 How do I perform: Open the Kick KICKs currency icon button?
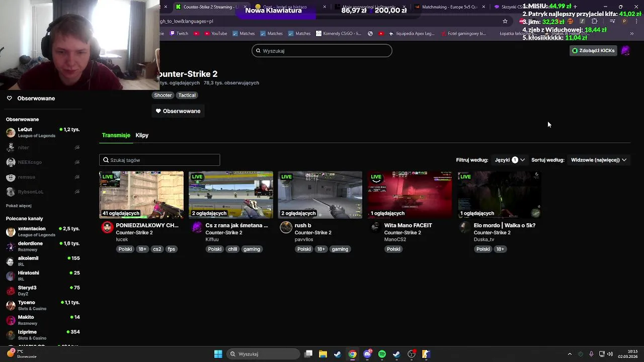575,51
